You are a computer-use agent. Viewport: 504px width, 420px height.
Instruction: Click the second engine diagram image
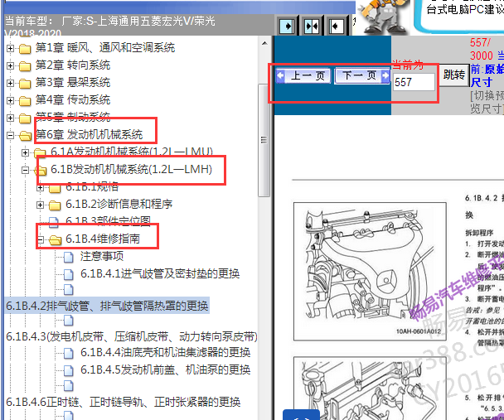370,389
